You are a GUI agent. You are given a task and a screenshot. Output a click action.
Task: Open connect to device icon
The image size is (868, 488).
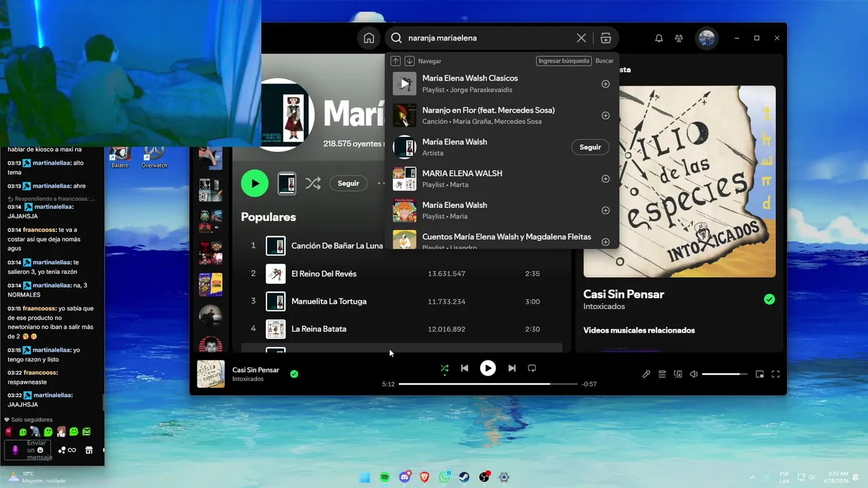[677, 374]
